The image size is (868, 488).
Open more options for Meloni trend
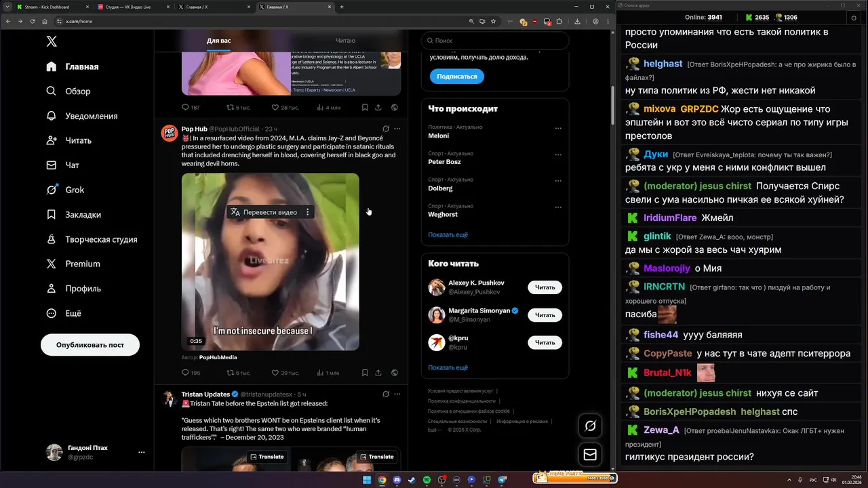click(x=558, y=128)
